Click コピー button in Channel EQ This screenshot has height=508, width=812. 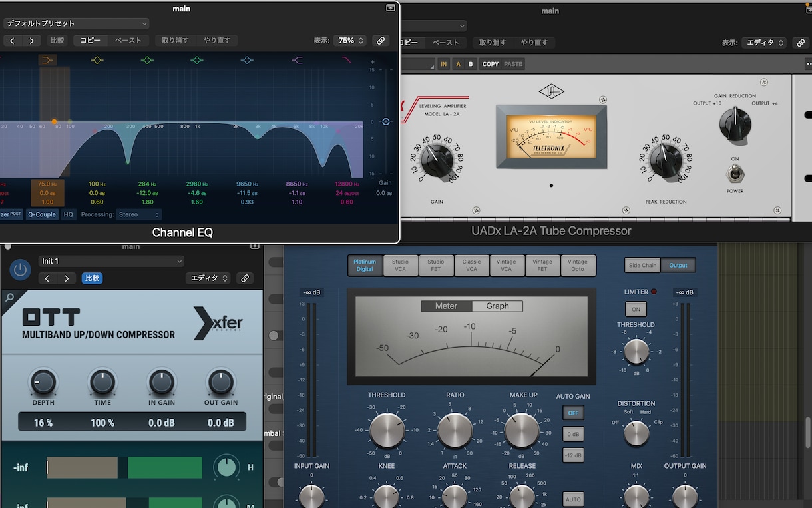click(x=91, y=41)
